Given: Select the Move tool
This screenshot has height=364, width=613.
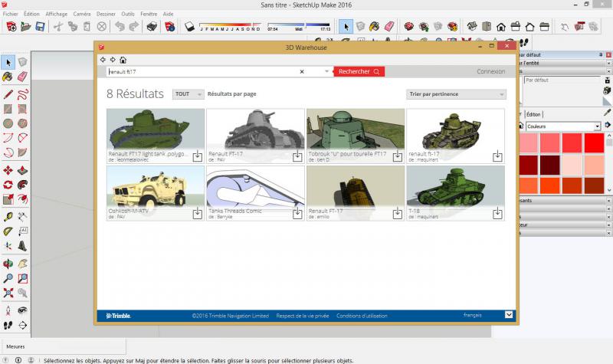Looking at the screenshot, I should pos(8,170).
